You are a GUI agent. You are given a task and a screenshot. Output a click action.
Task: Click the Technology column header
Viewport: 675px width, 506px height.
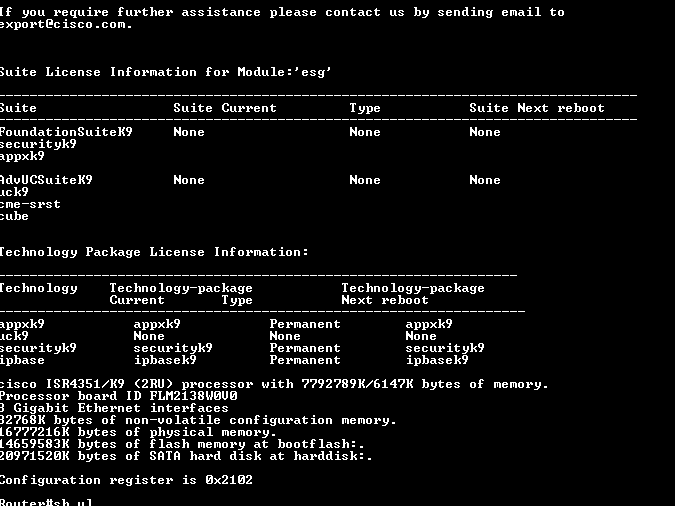(x=38, y=288)
